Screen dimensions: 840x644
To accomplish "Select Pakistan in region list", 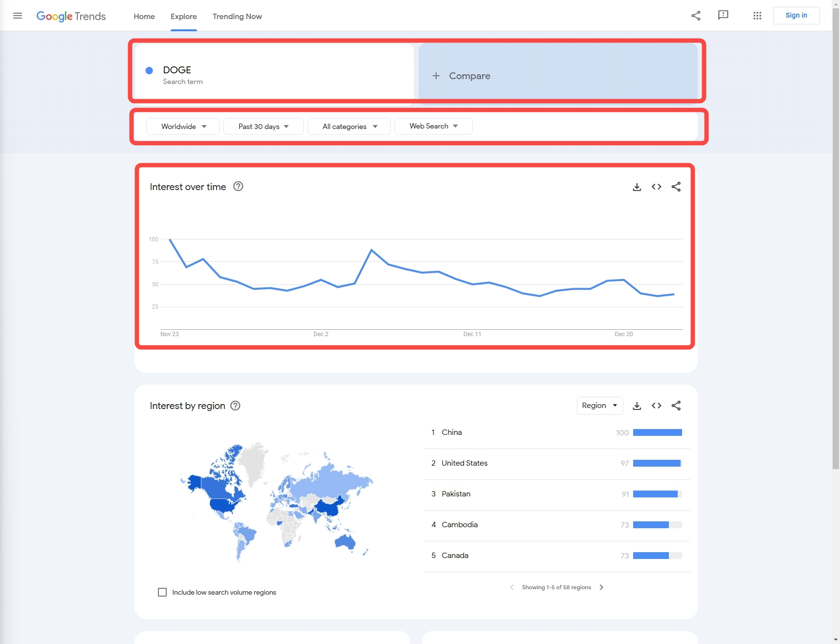I will coord(456,494).
